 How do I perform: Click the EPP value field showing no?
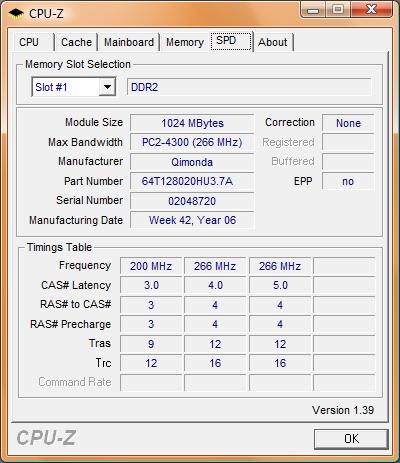tap(348, 181)
